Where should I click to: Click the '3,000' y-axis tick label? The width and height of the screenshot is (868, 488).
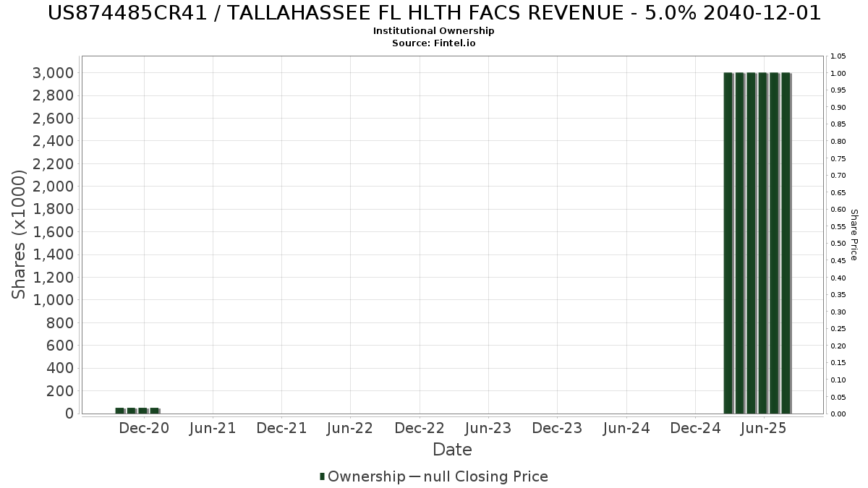point(54,73)
